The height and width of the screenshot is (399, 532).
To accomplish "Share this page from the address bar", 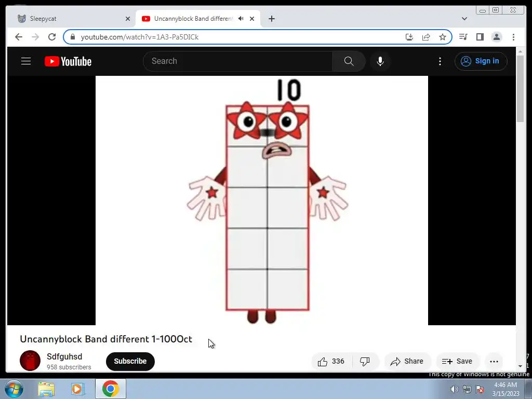I will pos(426,37).
